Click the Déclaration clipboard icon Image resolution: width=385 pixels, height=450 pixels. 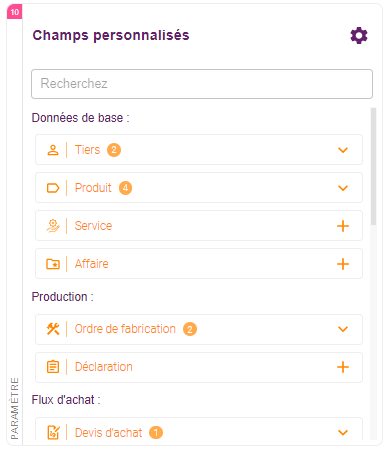point(53,367)
